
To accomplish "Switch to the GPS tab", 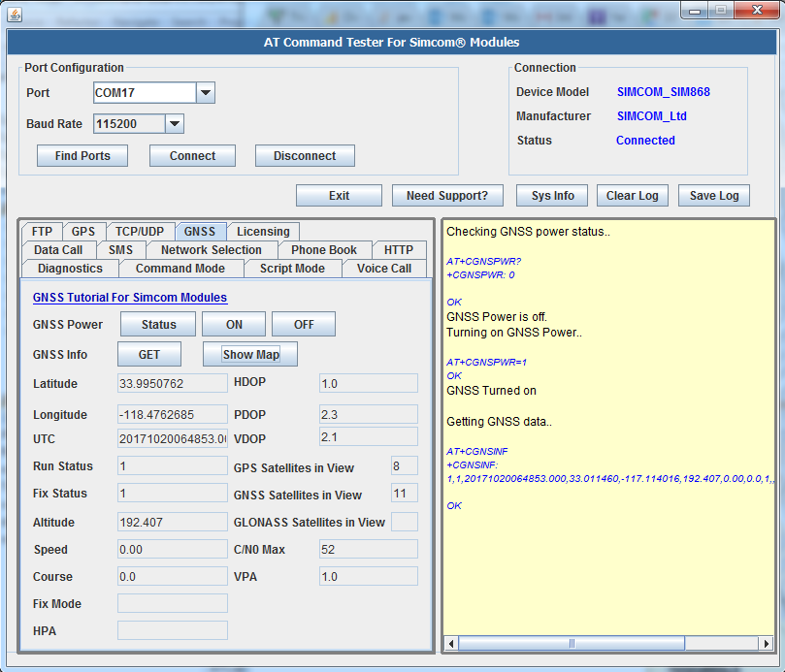I will (83, 231).
